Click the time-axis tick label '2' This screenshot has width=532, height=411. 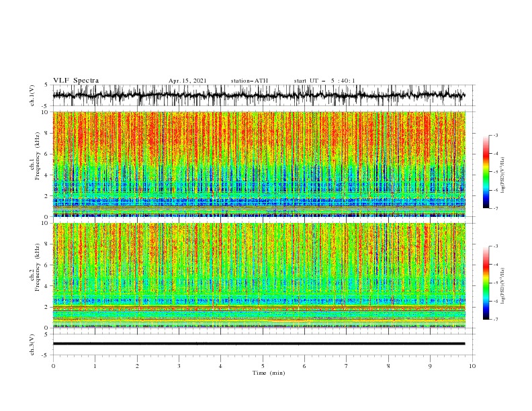[137, 366]
